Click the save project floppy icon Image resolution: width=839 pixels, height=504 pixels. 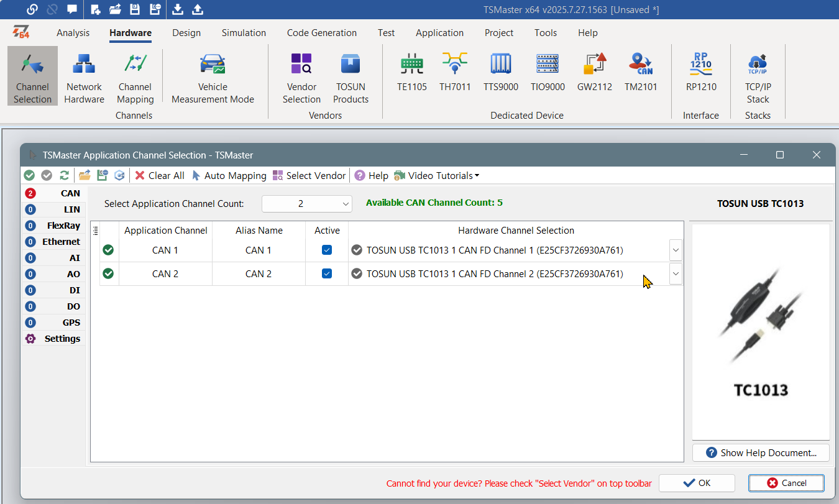pyautogui.click(x=135, y=9)
